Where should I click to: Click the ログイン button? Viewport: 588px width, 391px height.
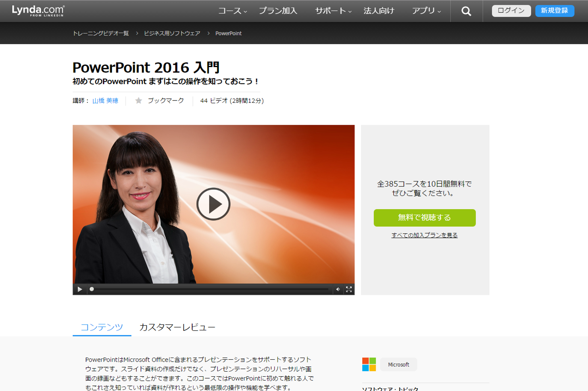coord(511,11)
